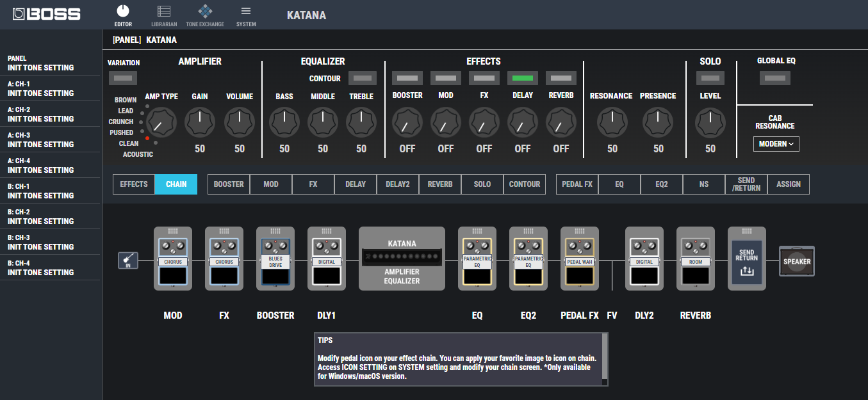
Task: Open the Assign settings tab
Action: coord(789,184)
